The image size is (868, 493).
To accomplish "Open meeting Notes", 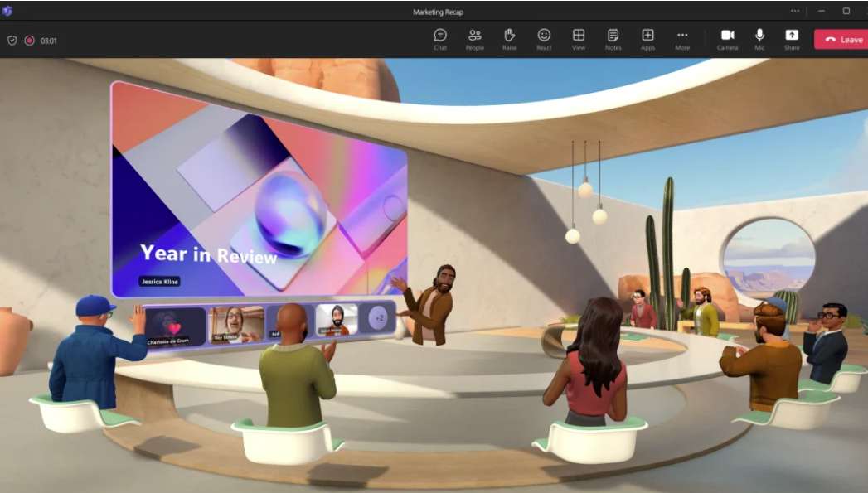I will [x=613, y=38].
